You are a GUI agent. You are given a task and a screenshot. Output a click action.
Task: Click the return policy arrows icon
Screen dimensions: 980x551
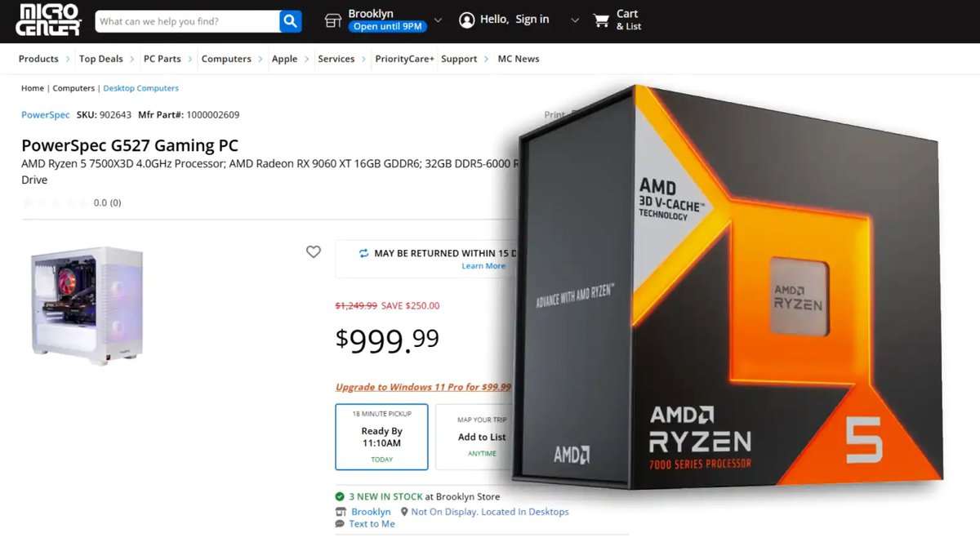tap(364, 253)
